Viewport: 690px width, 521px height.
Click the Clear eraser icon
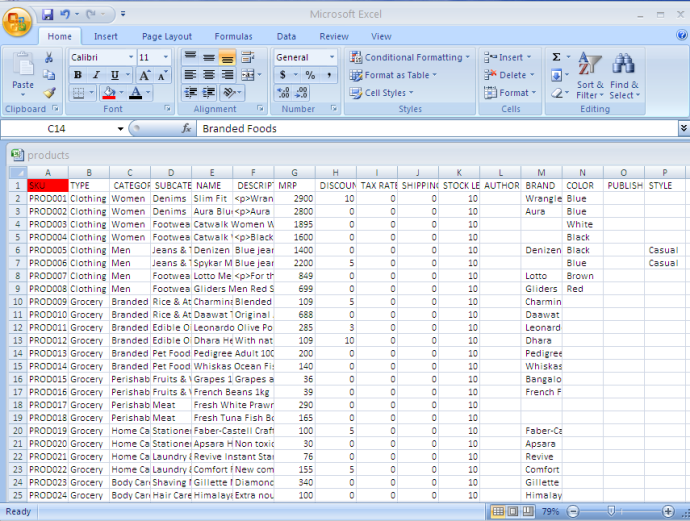click(557, 93)
